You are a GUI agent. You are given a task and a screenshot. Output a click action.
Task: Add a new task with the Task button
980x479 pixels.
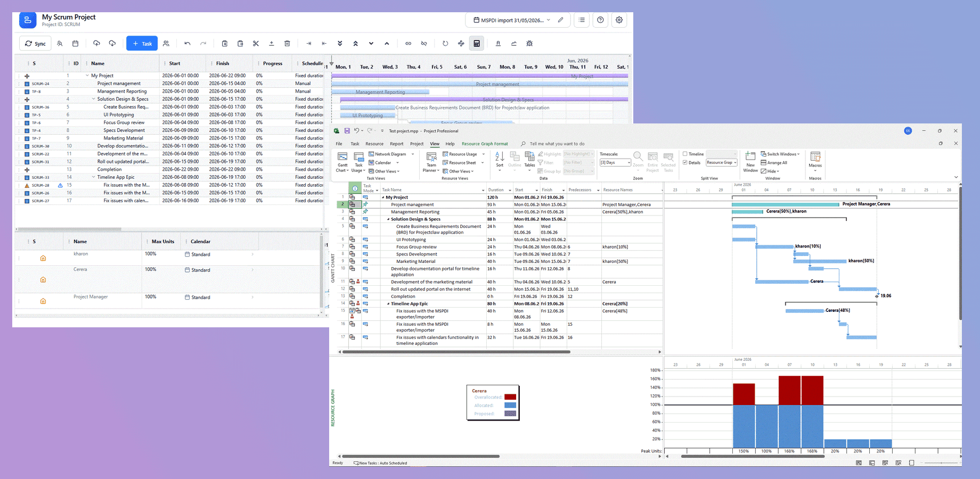(142, 44)
